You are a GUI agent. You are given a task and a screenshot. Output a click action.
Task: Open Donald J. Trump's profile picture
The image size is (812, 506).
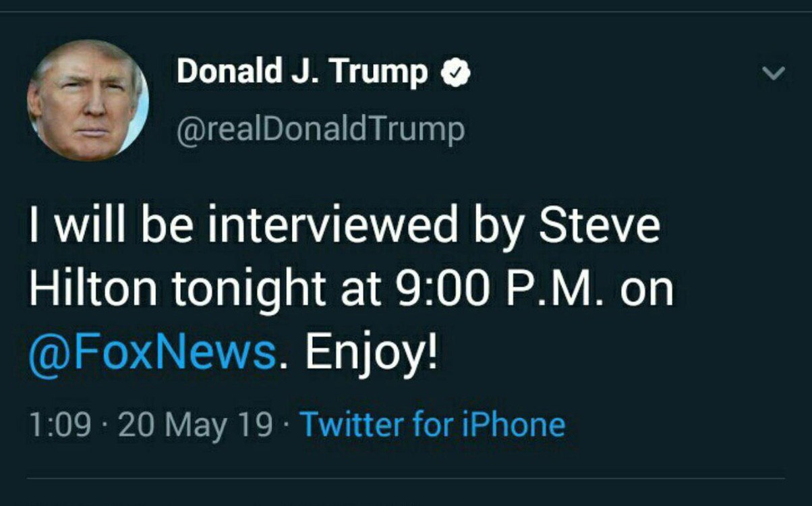[88, 100]
